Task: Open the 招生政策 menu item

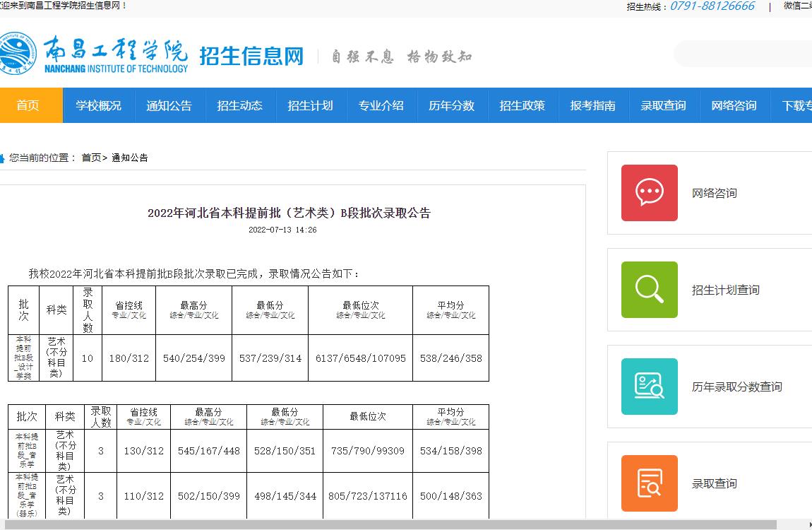Action: click(x=522, y=106)
